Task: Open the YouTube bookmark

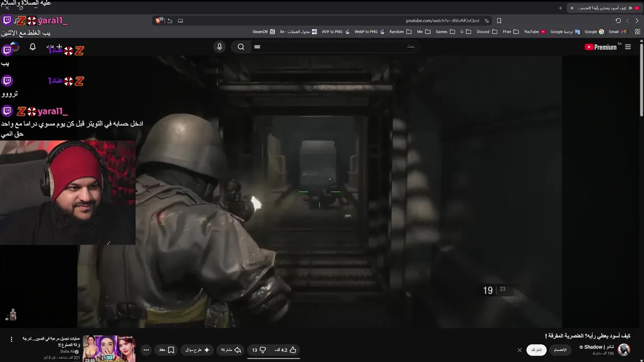Action: tap(535, 32)
